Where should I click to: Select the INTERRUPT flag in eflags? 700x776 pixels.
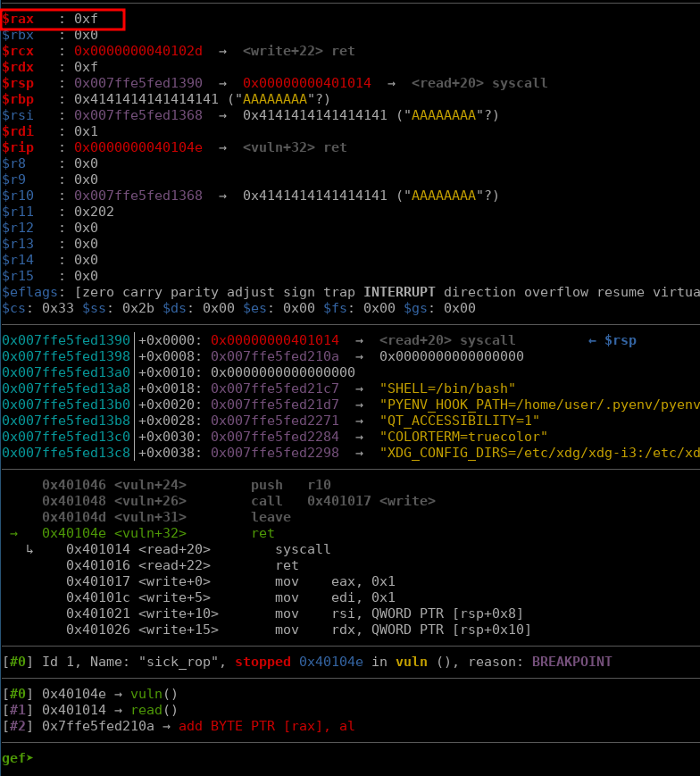pos(399,292)
